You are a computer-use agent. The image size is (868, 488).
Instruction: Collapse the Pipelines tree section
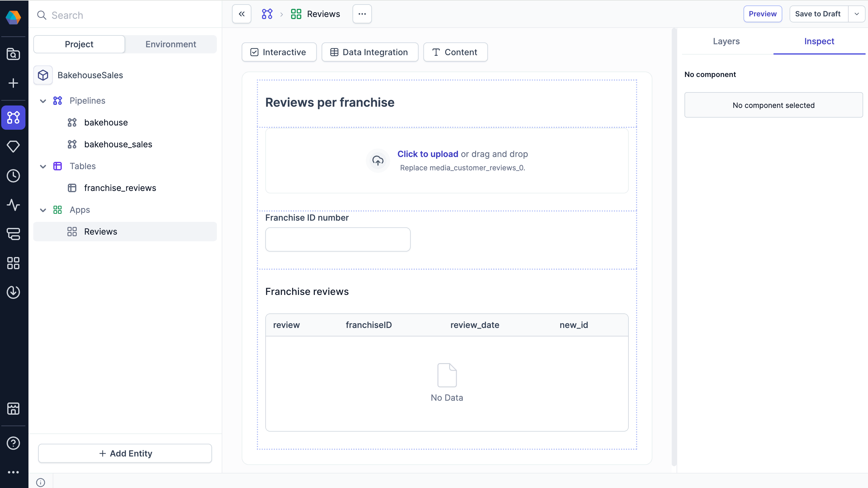pos(43,101)
